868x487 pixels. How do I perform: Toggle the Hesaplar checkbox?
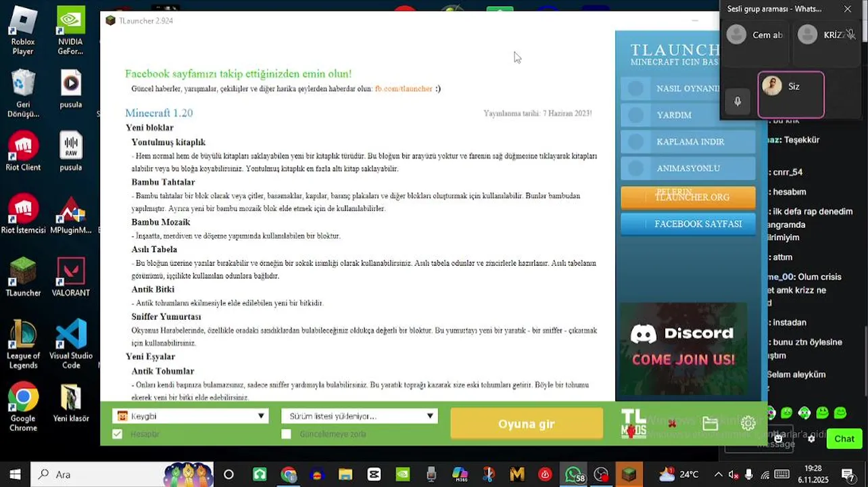(118, 434)
